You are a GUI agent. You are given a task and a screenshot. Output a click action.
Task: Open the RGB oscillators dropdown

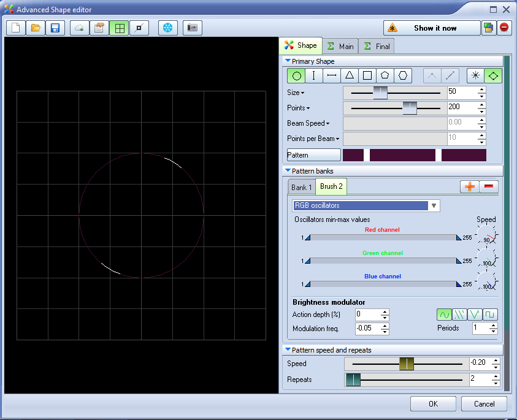tap(434, 205)
